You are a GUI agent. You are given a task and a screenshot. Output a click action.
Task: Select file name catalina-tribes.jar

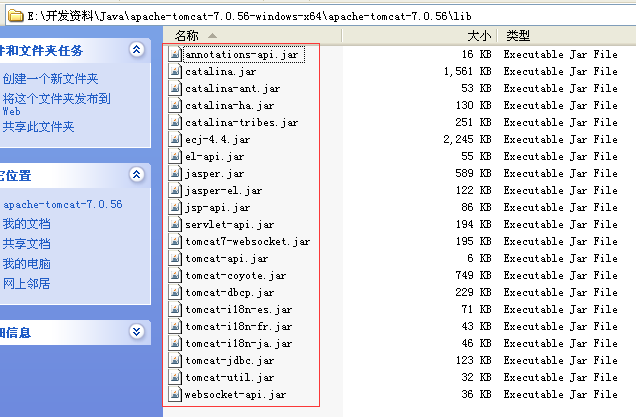(242, 123)
